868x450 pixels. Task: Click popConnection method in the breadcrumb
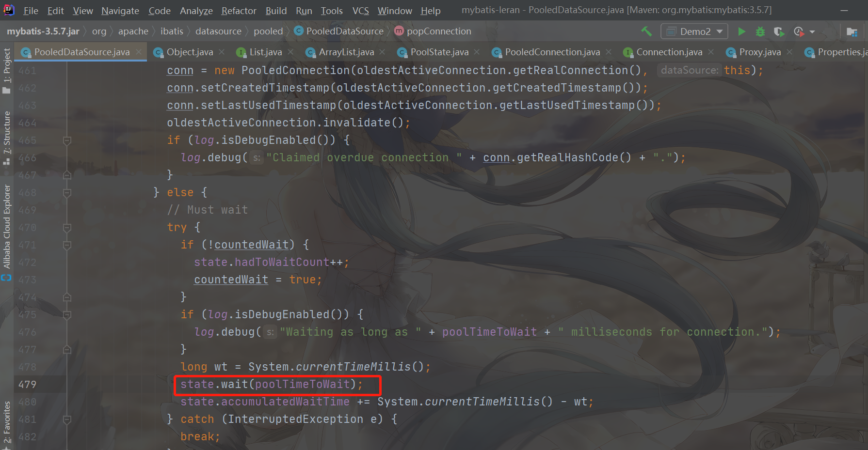[x=433, y=31]
